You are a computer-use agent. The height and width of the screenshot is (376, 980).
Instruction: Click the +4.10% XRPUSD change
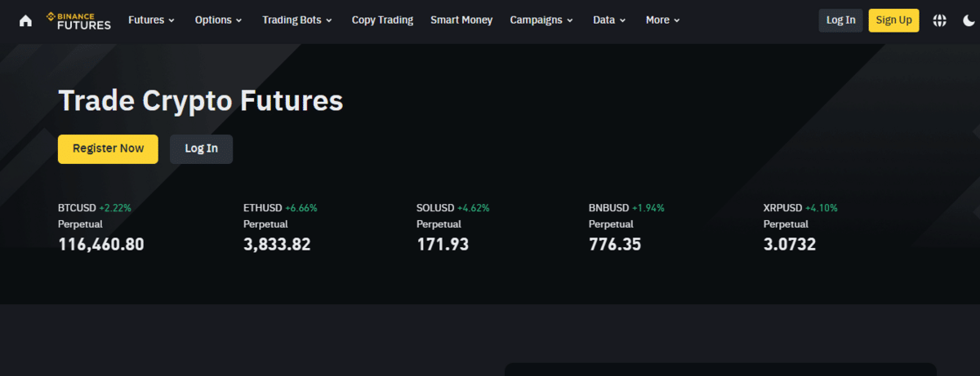pos(822,208)
